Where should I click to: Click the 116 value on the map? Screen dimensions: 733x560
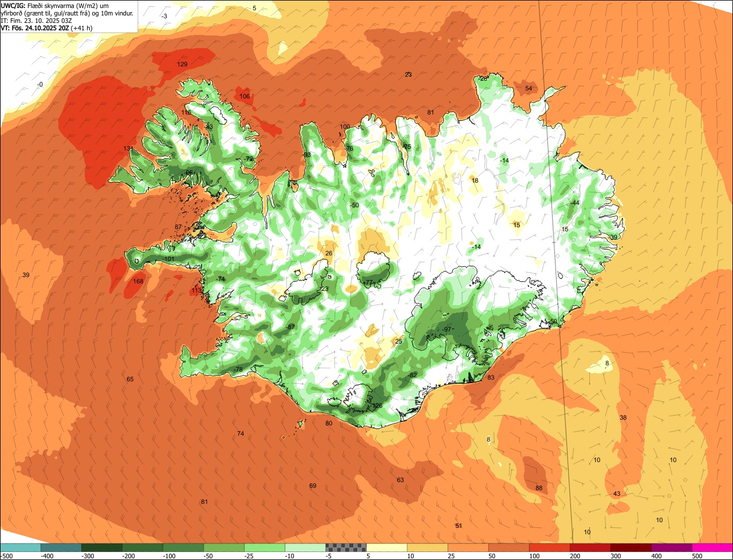(187, 112)
